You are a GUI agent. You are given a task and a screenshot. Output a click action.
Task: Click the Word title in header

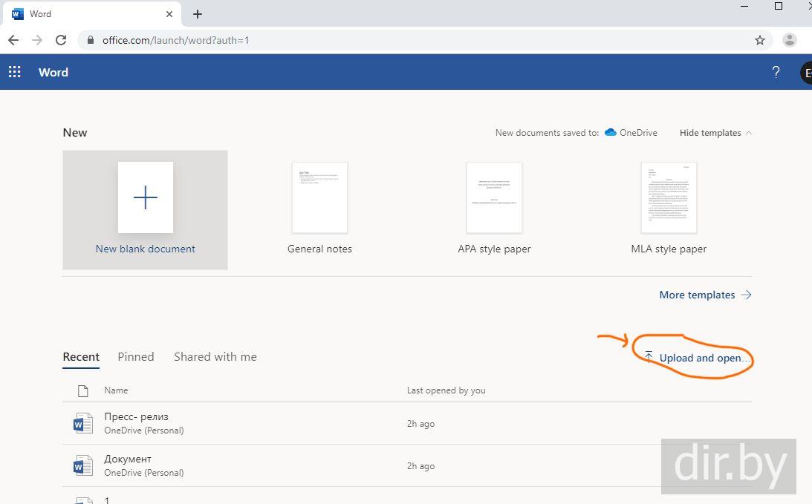click(53, 72)
